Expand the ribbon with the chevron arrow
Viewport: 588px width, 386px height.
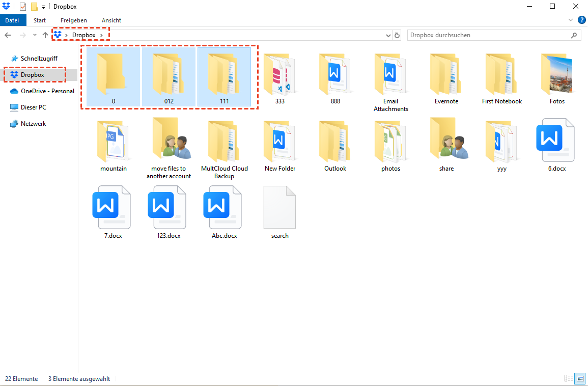(x=571, y=20)
